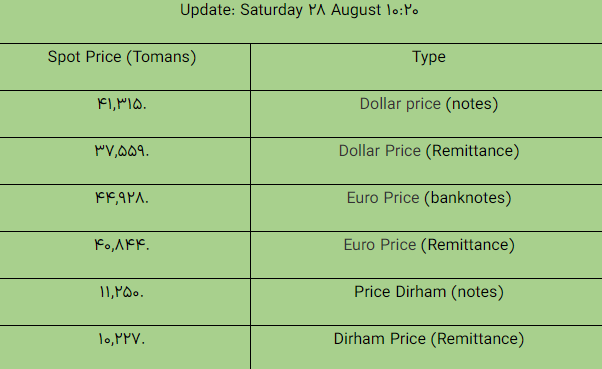Click the word Saturday in the update line
The image size is (602, 369).
point(271,10)
